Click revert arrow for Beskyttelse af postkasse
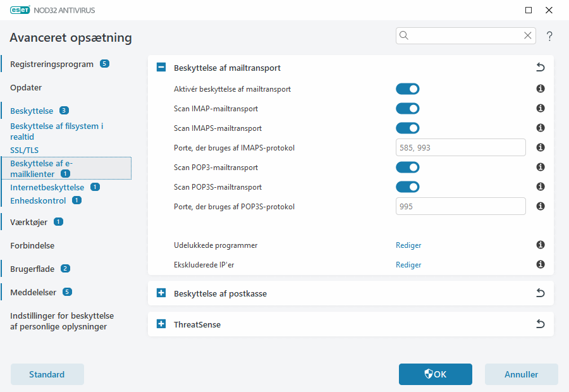The width and height of the screenshot is (569, 392). click(x=540, y=293)
